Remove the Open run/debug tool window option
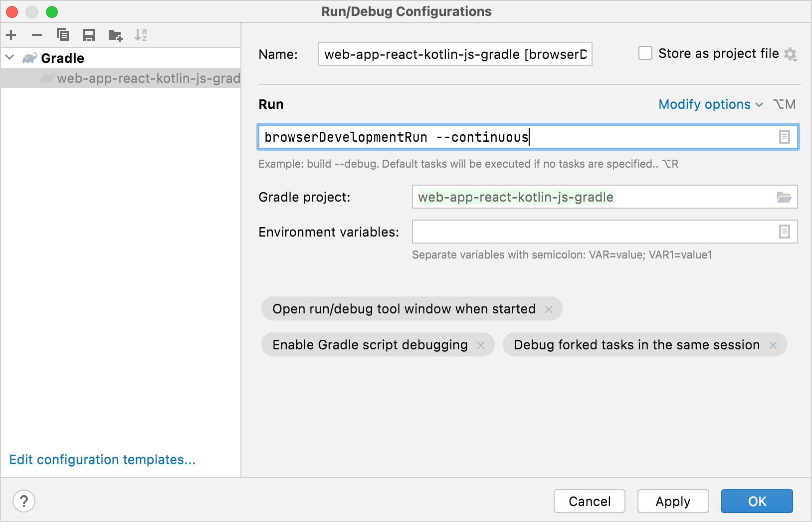Screen dimensions: 812x522 pos(549,308)
